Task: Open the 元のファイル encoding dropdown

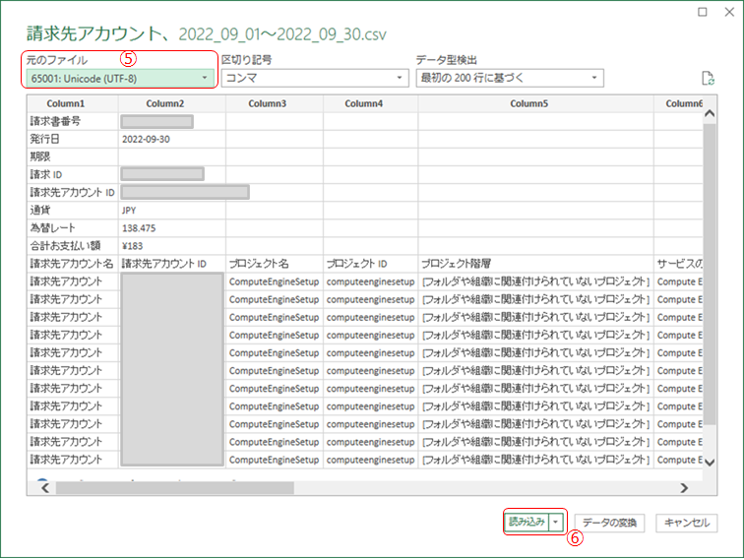Action: (x=119, y=78)
